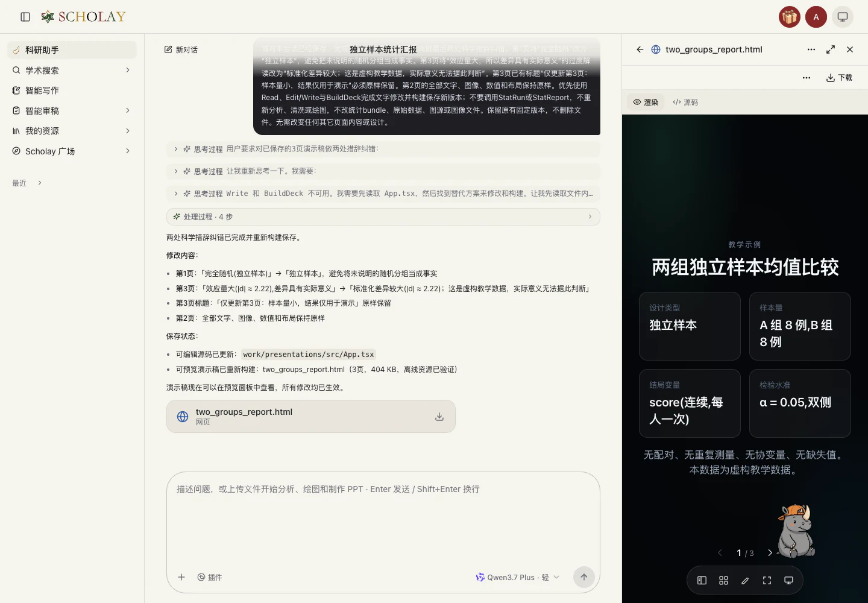
Task: Click the monitor icon in the top bar
Action: tap(843, 17)
